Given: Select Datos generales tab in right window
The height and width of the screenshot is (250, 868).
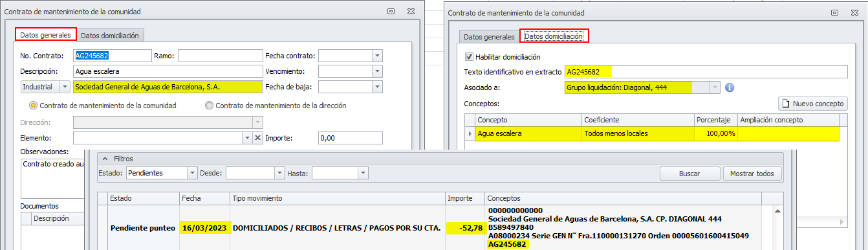Looking at the screenshot, I should pyautogui.click(x=490, y=37).
